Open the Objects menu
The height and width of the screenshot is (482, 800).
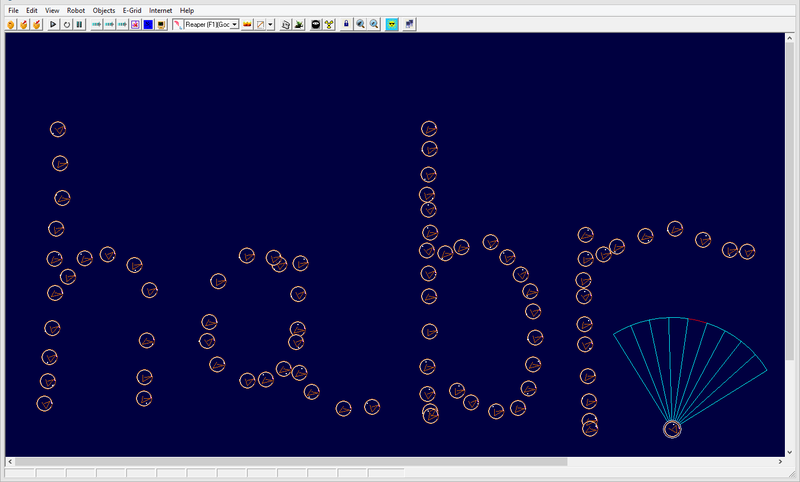coord(104,10)
